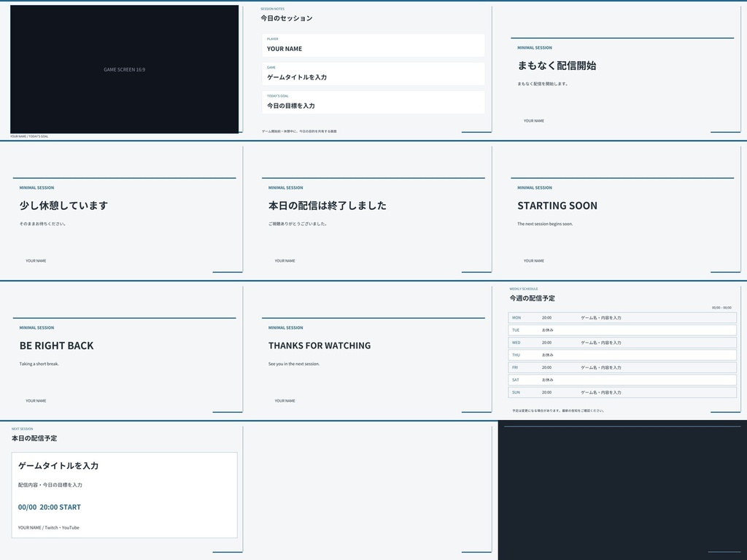This screenshot has width=747, height=560.
Task: Select the FRI row in weekly schedule
Action: [x=622, y=367]
